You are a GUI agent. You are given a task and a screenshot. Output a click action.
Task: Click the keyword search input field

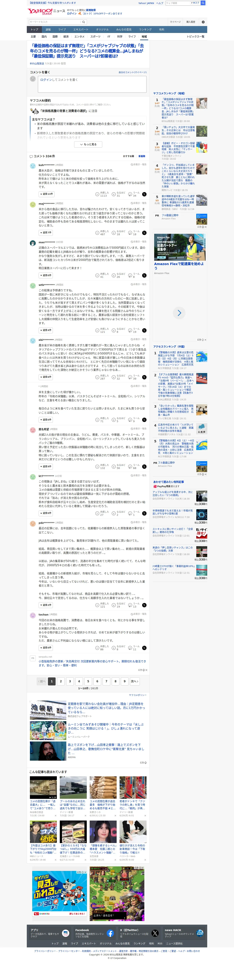point(54,22)
